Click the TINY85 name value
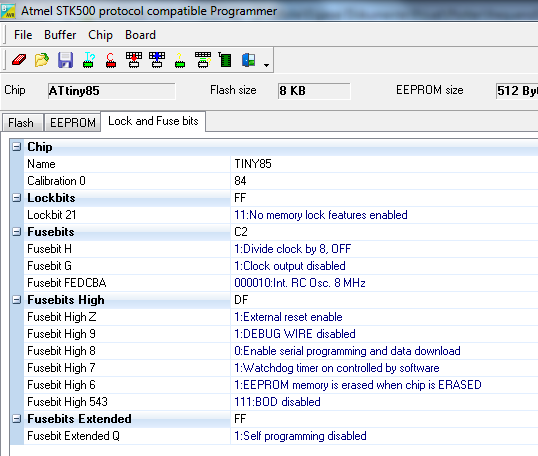538x456 pixels. click(253, 164)
